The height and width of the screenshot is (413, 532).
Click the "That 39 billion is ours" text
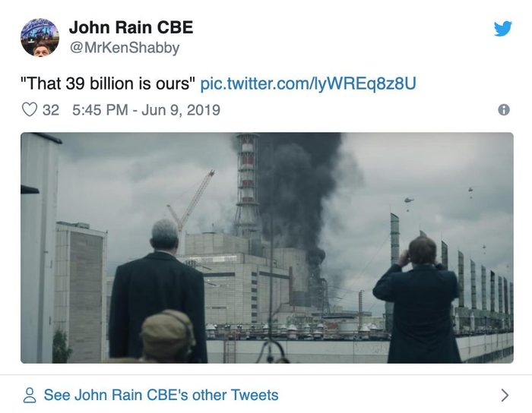click(x=108, y=84)
